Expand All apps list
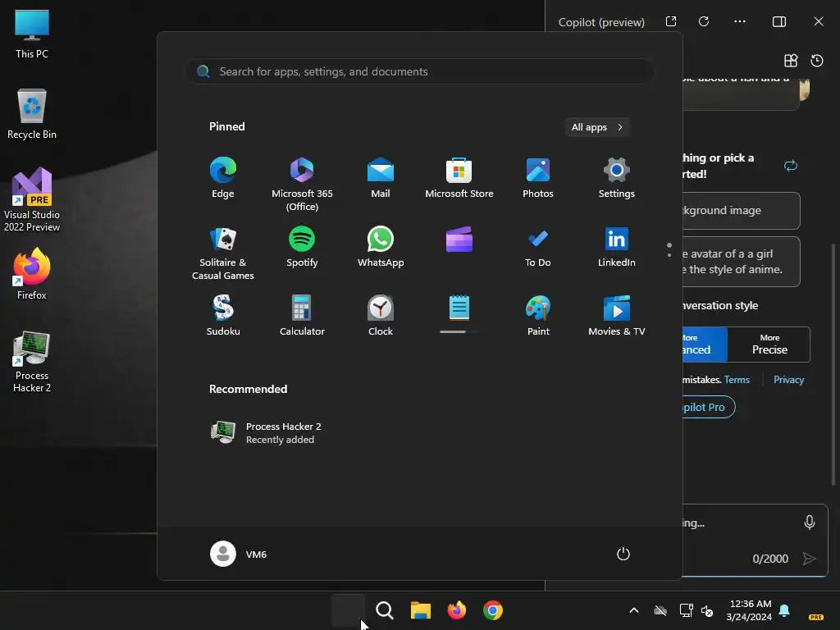The width and height of the screenshot is (840, 630). (597, 127)
